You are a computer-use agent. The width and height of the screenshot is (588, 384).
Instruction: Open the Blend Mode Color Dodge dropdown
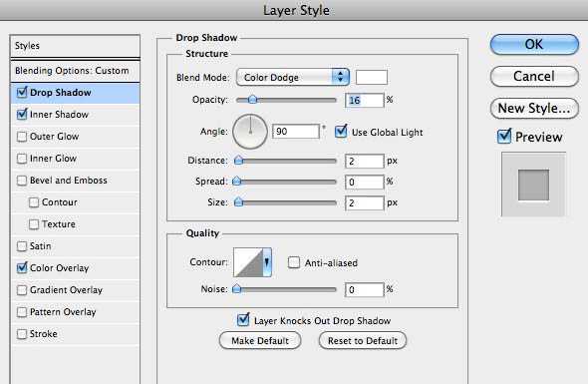pos(293,78)
